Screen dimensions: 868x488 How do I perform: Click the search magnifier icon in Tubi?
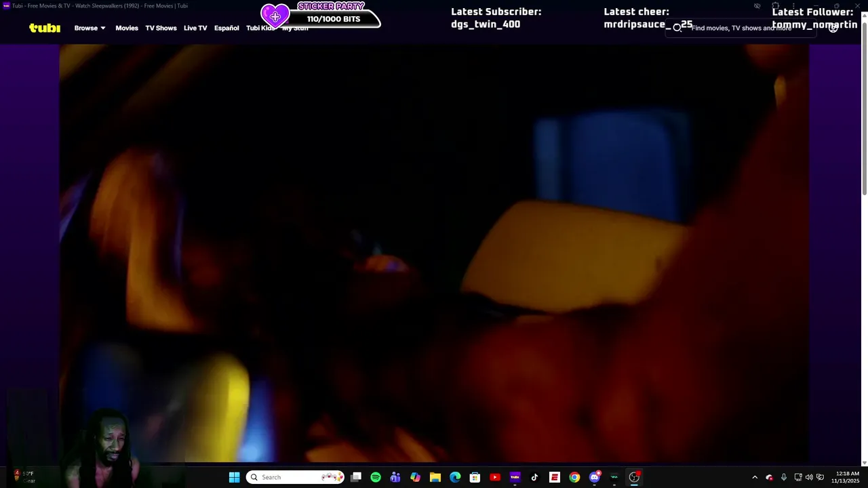pyautogui.click(x=677, y=28)
